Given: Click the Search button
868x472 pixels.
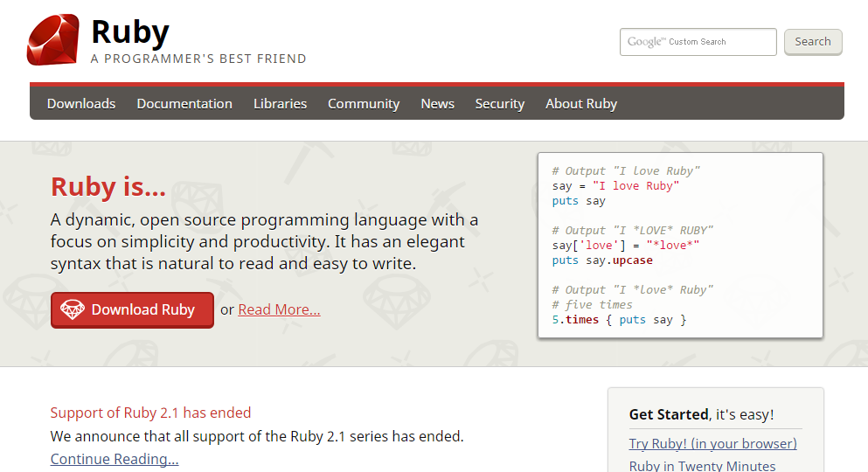Looking at the screenshot, I should tap(813, 42).
